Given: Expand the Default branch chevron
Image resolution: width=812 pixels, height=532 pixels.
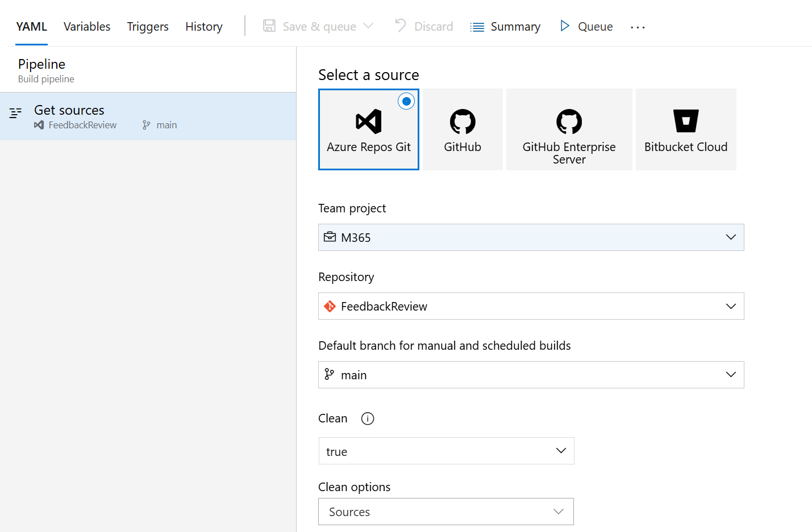Looking at the screenshot, I should click(x=731, y=375).
